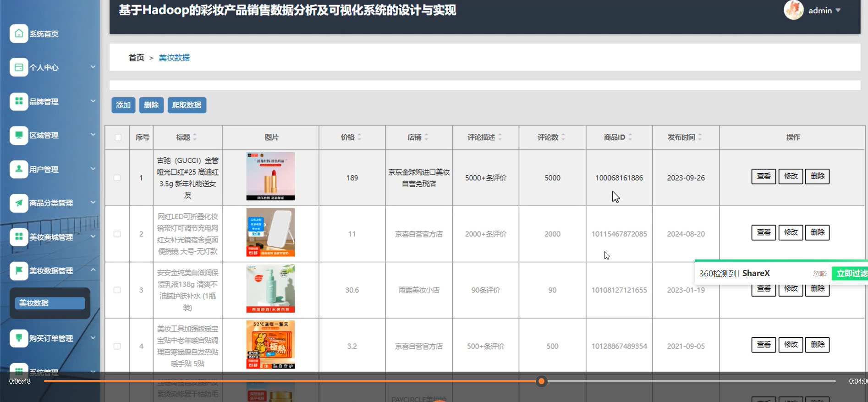Sort by 发布时间 column arrows
This screenshot has height=402, width=868.
click(700, 137)
